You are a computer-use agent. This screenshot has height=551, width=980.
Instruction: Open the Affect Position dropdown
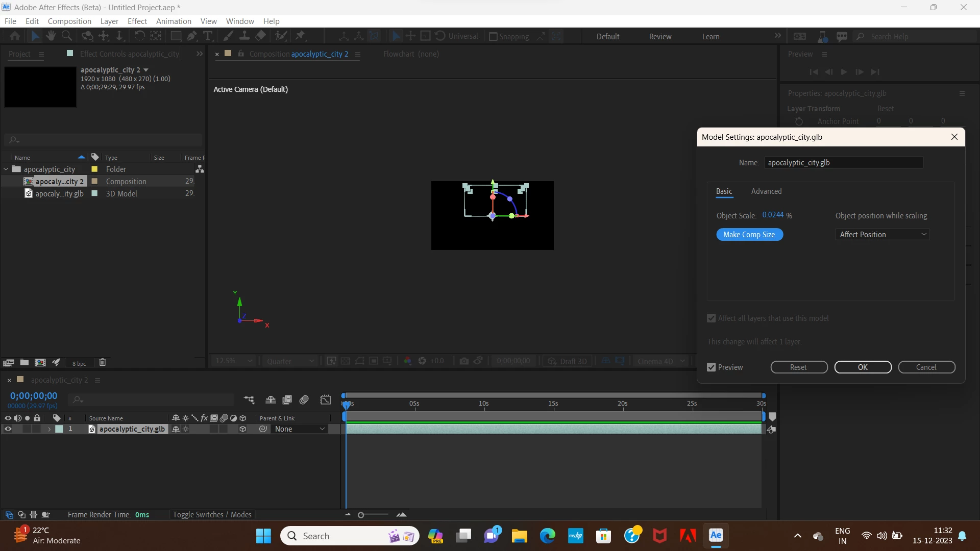(883, 235)
